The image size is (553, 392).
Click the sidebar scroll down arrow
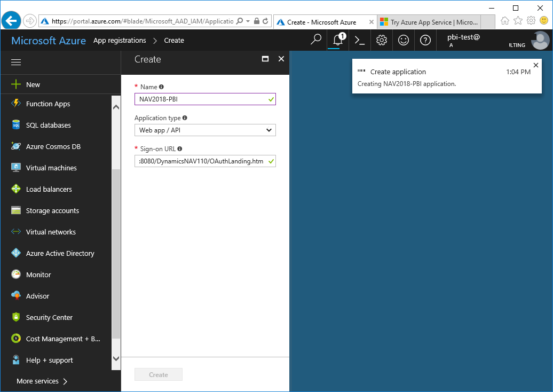coord(116,358)
